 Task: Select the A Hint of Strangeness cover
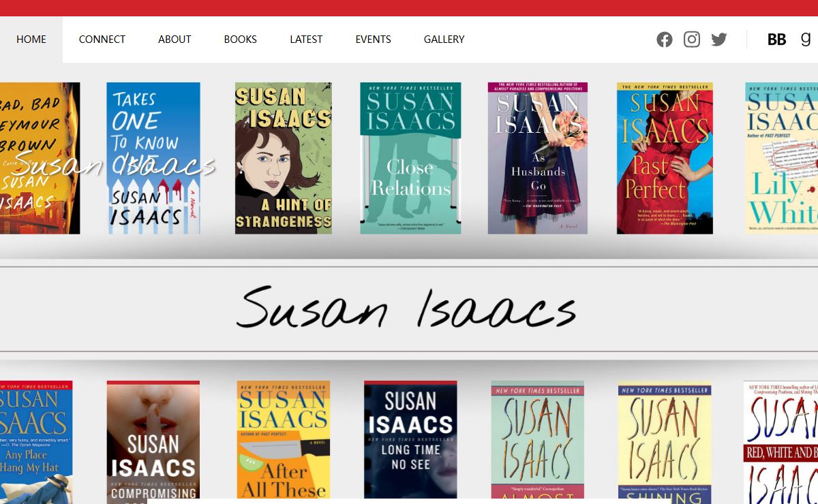coord(284,158)
